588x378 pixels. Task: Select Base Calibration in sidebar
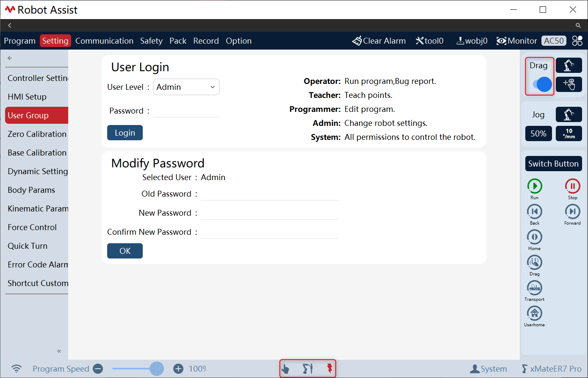[x=37, y=153]
